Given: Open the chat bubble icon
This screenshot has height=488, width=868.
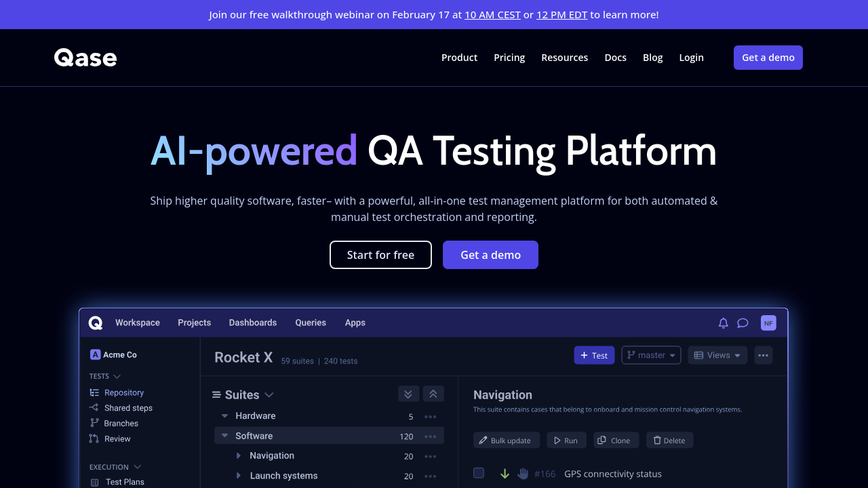Looking at the screenshot, I should coord(743,323).
